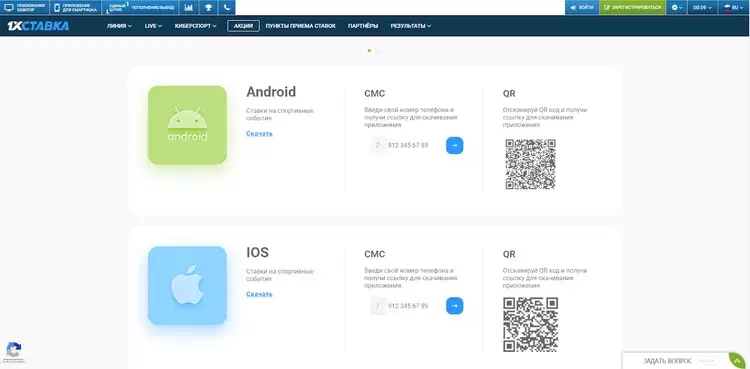This screenshot has width=750, height=369.
Task: Click the СМС heading in the Android card
Action: pyautogui.click(x=375, y=94)
